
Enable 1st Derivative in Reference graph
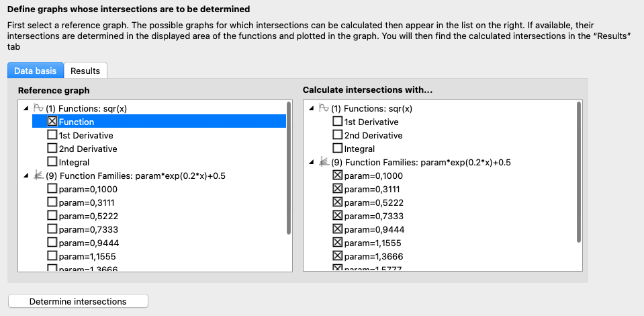coord(52,135)
